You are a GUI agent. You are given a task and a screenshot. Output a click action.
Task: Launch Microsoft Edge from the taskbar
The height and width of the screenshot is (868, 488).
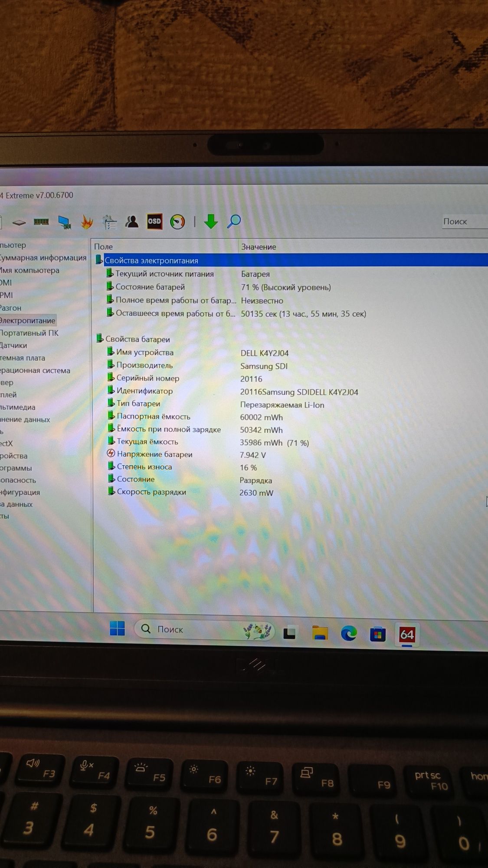click(349, 634)
